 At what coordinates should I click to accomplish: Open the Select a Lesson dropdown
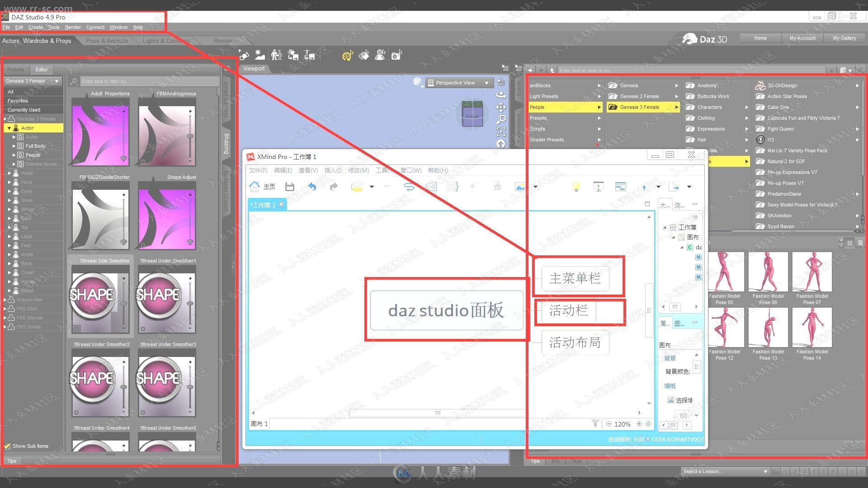pyautogui.click(x=725, y=471)
